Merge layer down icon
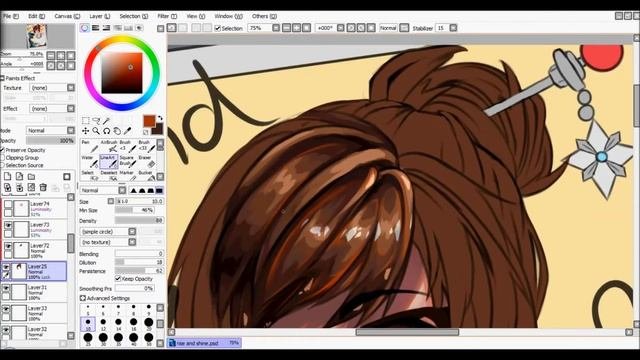640x360 pixels. pos(19,187)
